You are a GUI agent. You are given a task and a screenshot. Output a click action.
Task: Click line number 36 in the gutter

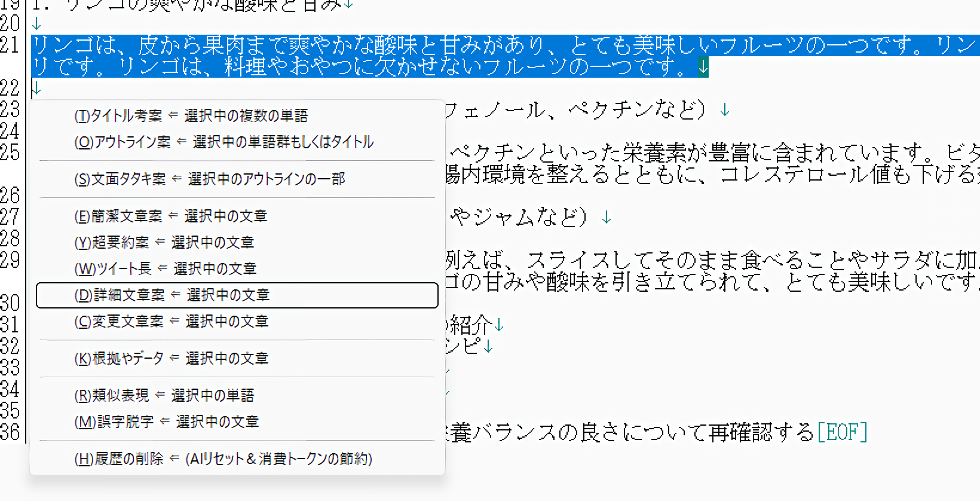coord(10,432)
